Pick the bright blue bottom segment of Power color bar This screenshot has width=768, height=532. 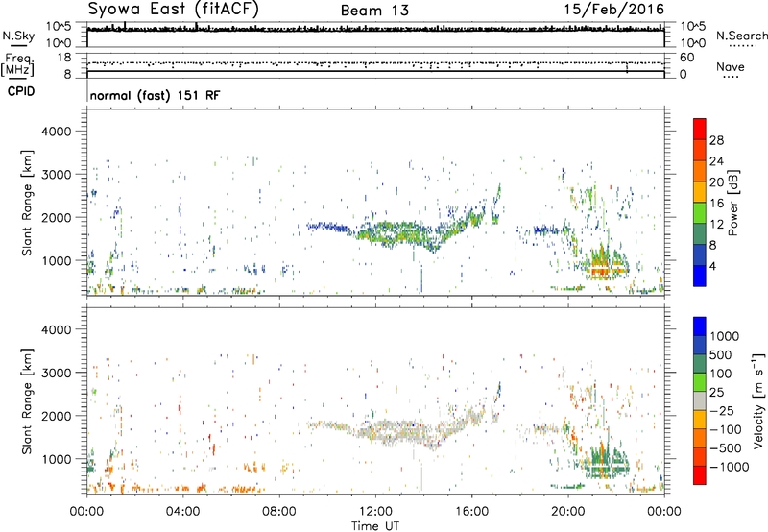700,276
